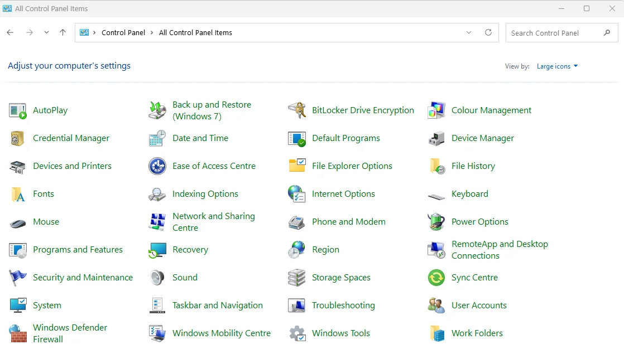Click the Control Panel breadcrumb
The height and width of the screenshot is (364, 624).
123,32
